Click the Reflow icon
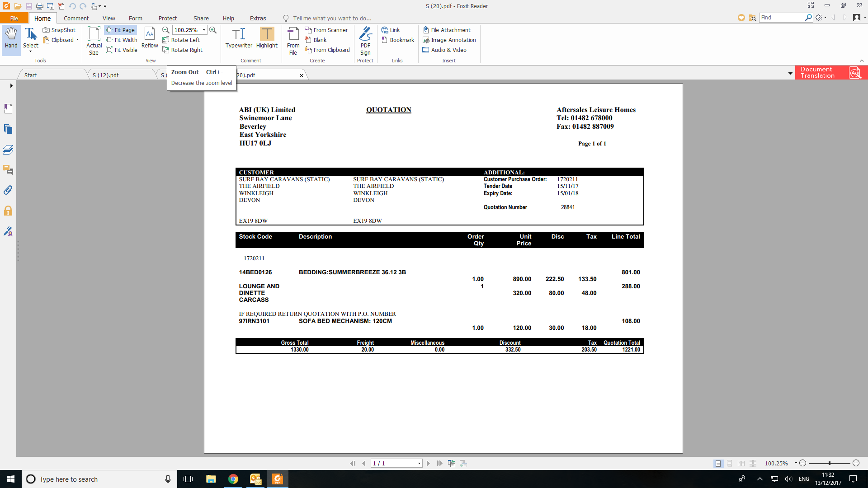The width and height of the screenshot is (868, 488). 150,38
